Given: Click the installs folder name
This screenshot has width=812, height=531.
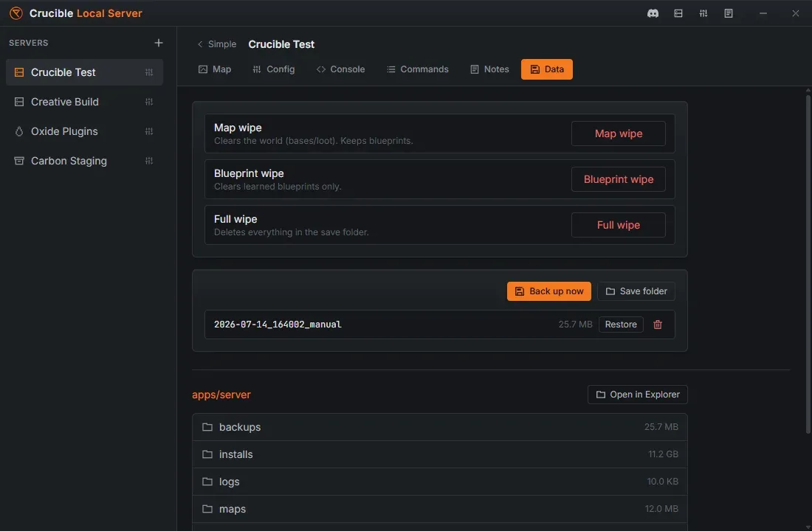Looking at the screenshot, I should 236,454.
